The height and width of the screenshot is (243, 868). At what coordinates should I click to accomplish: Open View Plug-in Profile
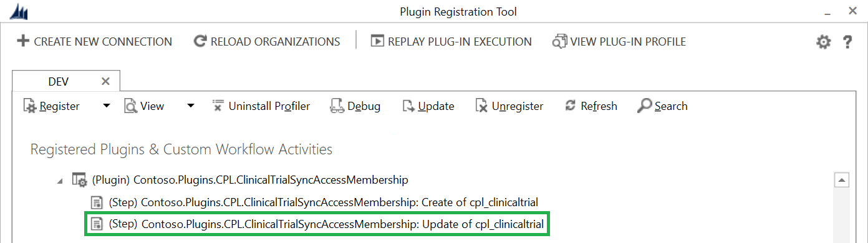[619, 41]
